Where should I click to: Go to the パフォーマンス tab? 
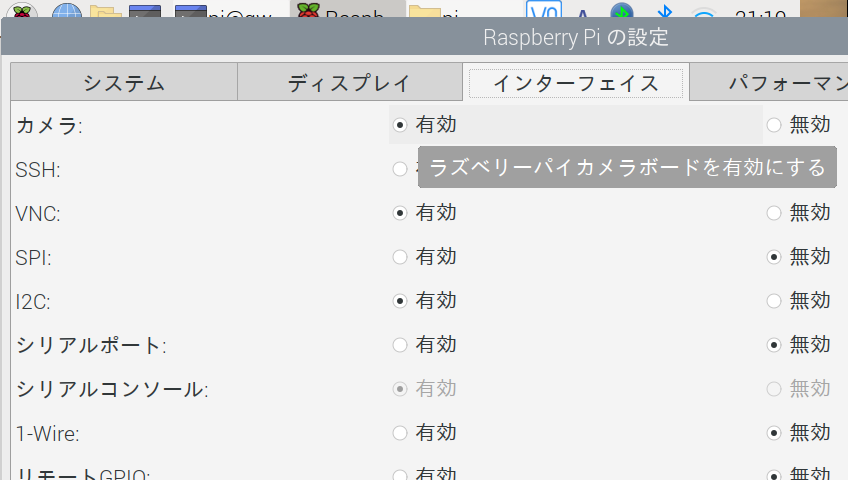click(768, 82)
